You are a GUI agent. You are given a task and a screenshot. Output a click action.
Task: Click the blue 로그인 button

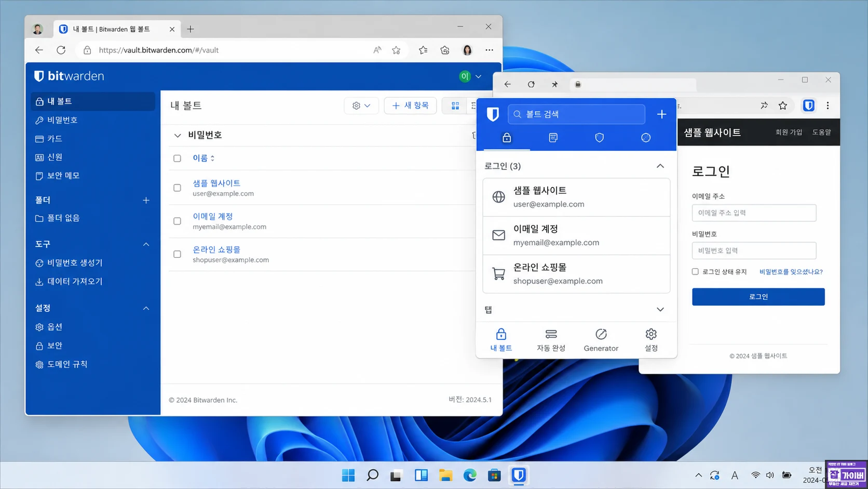[x=758, y=297]
